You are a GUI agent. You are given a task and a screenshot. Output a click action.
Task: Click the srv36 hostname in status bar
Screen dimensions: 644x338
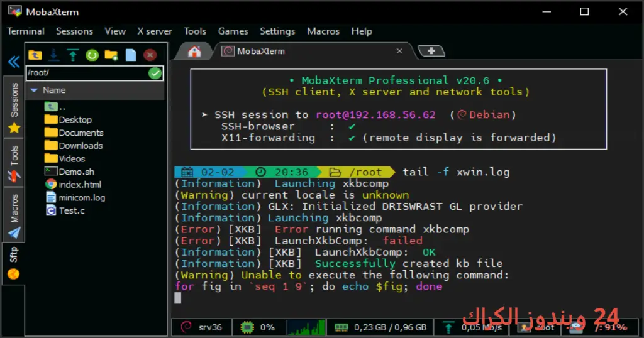point(210,327)
